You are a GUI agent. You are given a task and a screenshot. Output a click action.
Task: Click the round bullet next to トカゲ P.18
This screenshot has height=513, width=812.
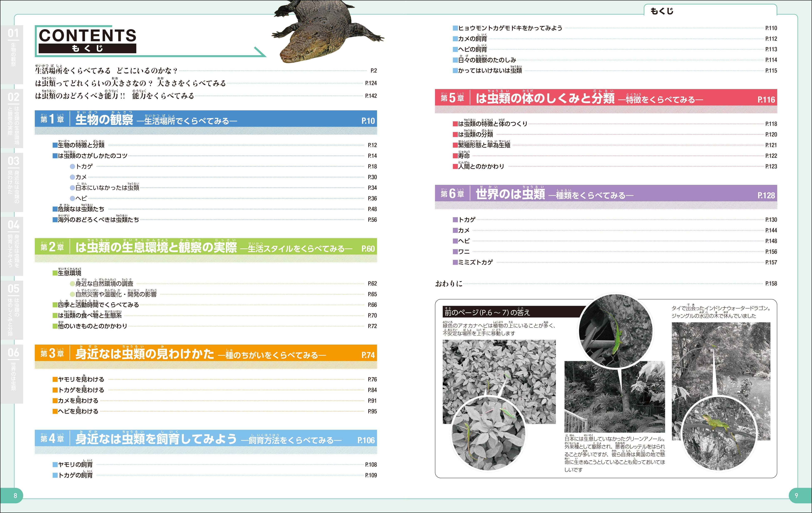72,166
